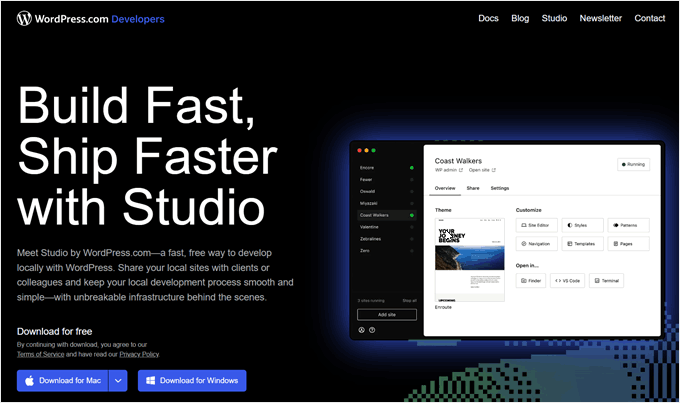Image resolution: width=680 pixels, height=403 pixels.
Task: Click the WordPress logo icon in the header
Action: pyautogui.click(x=24, y=18)
